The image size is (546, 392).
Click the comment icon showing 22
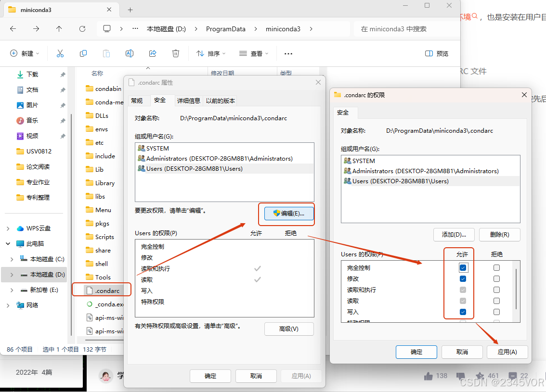tap(513, 376)
